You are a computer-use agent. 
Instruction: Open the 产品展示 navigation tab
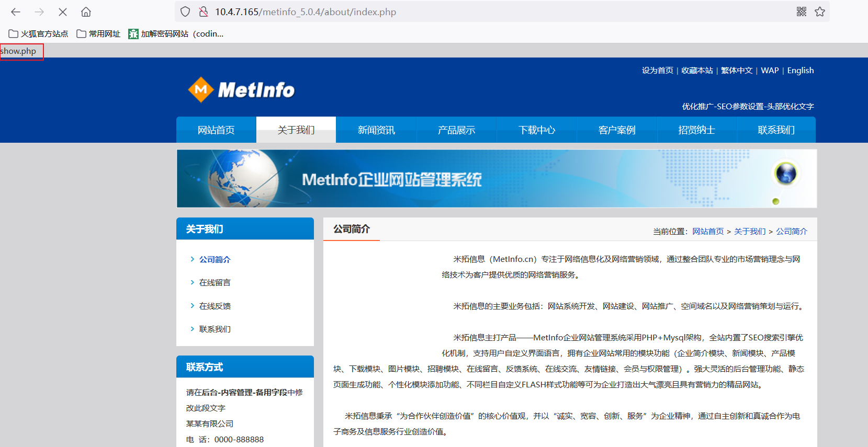456,130
